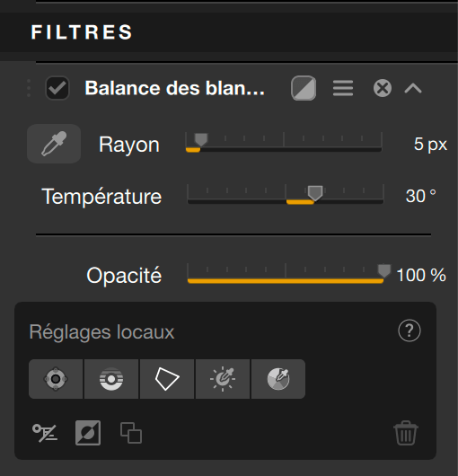Select the polygon local adjustment tool
The height and width of the screenshot is (476, 458).
[x=167, y=379]
